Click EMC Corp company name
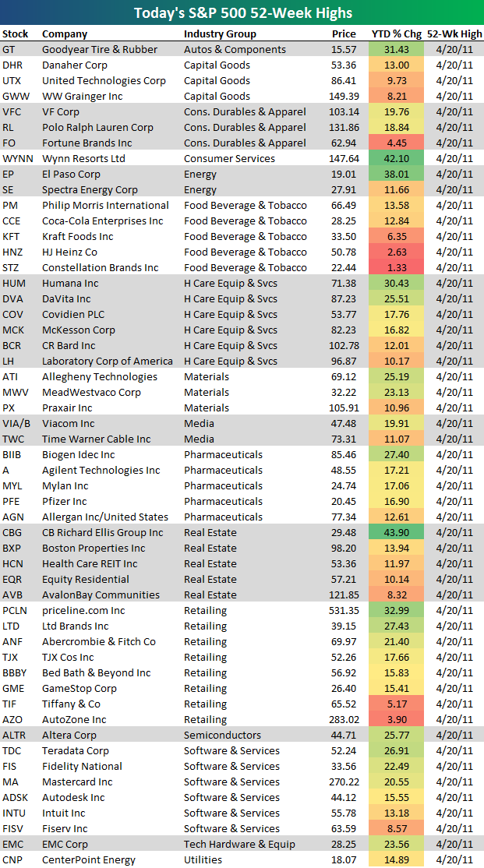 pyautogui.click(x=65, y=844)
